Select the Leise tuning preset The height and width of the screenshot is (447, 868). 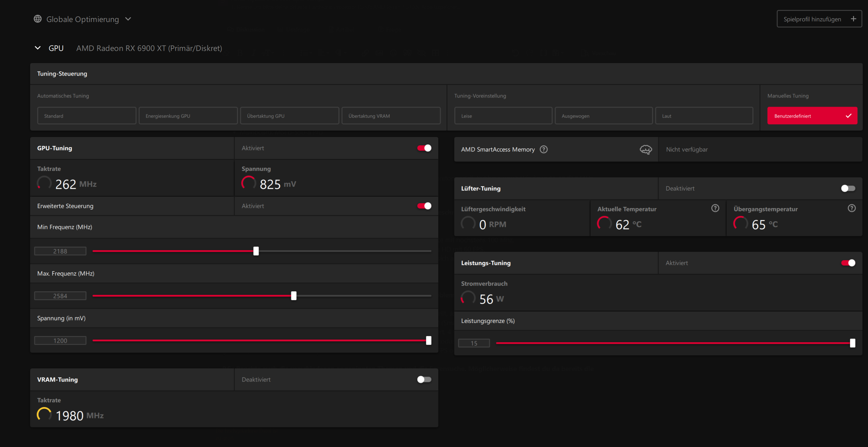pyautogui.click(x=503, y=116)
